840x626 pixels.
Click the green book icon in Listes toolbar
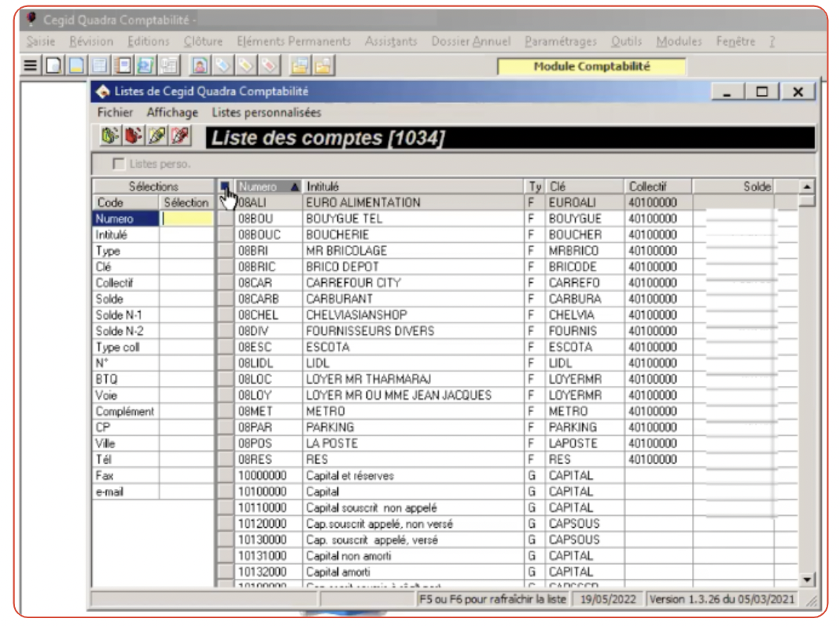[110, 136]
